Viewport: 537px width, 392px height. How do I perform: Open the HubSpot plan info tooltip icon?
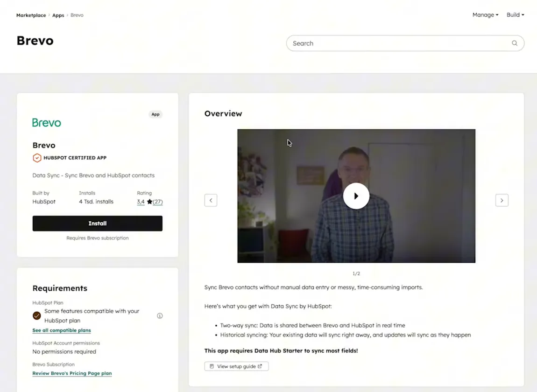tap(160, 315)
